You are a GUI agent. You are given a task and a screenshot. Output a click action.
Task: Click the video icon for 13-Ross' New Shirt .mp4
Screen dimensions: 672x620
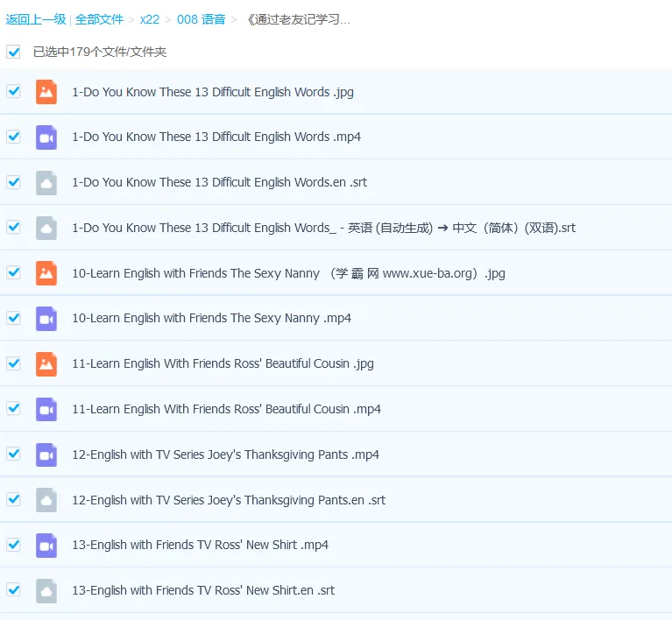click(46, 545)
